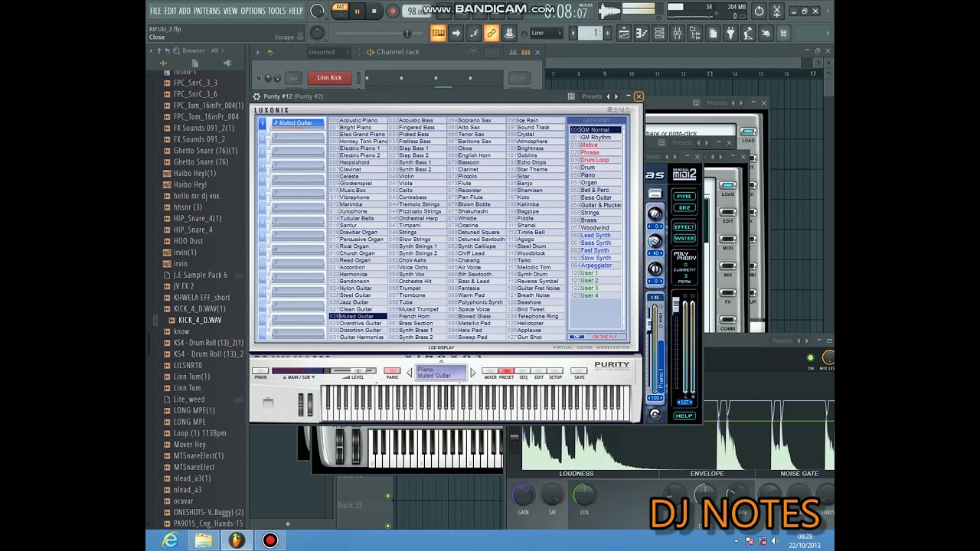980x551 pixels.
Task: Click the grid icon in Purity title bar
Action: coord(571,96)
